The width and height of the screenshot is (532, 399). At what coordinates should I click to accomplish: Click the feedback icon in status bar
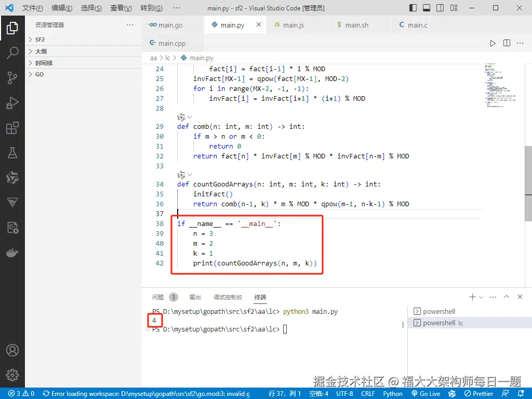[505, 394]
